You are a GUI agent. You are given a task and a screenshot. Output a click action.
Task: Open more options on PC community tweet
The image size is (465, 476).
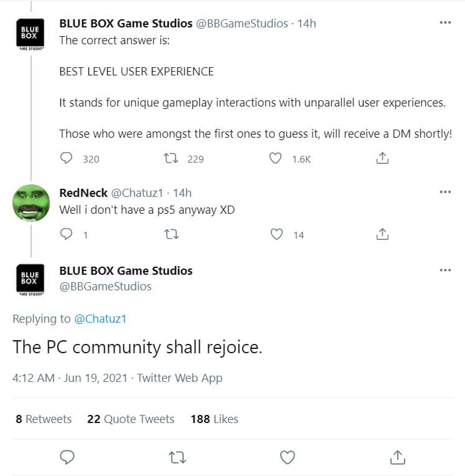pyautogui.click(x=445, y=270)
